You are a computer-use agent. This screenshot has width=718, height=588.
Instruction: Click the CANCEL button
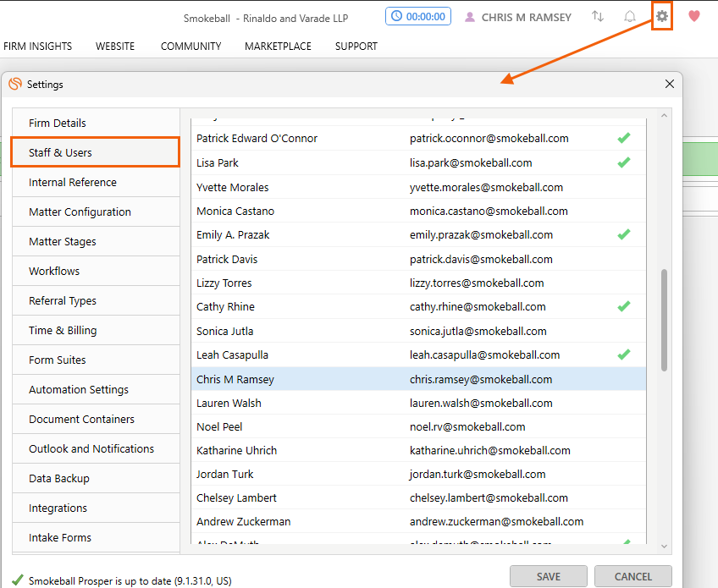tap(633, 576)
